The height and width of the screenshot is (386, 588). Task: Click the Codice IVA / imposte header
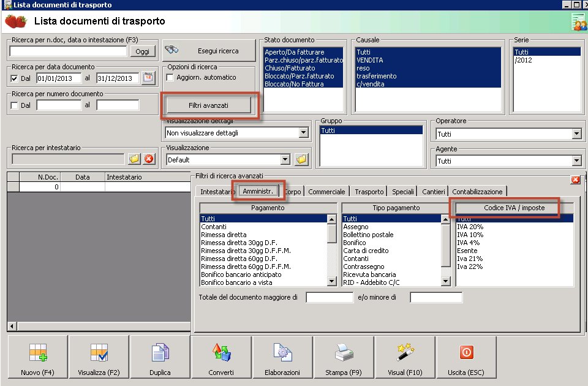click(514, 208)
